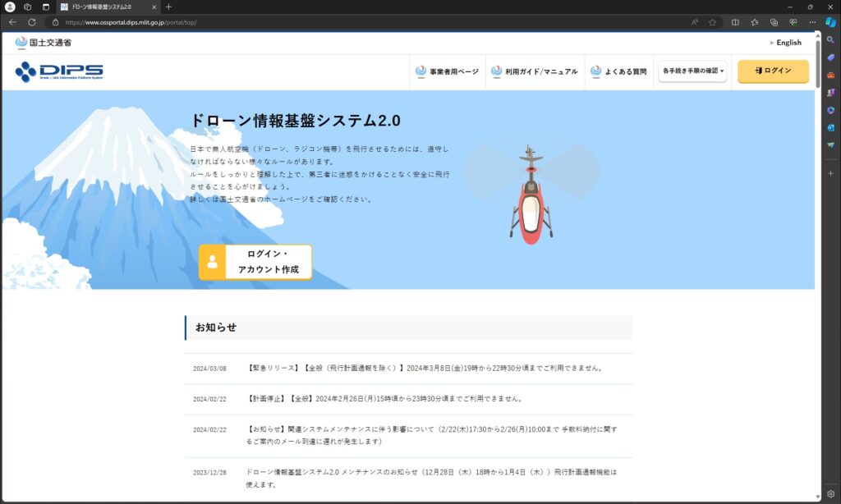The height and width of the screenshot is (504, 841).
Task: Click the plus icon to customize the sidebar
Action: point(830,173)
